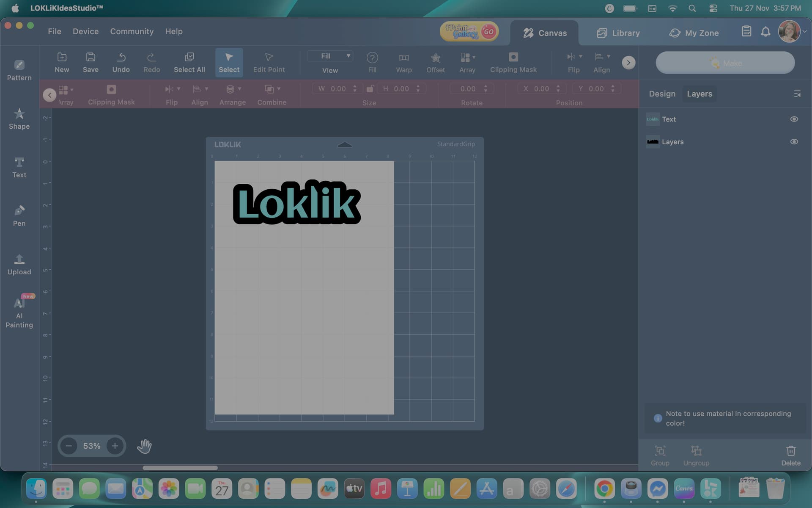The image size is (812, 508).
Task: Click the width size input field
Action: click(338, 88)
